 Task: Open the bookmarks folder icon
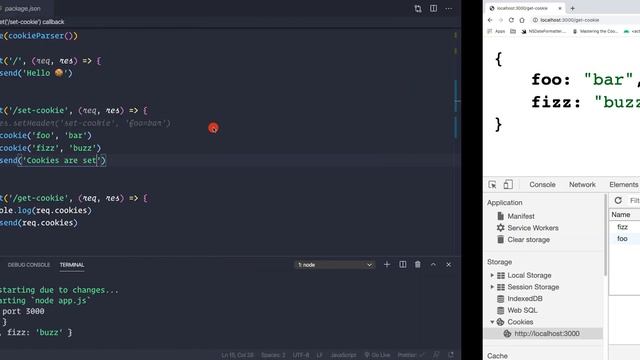pos(513,31)
